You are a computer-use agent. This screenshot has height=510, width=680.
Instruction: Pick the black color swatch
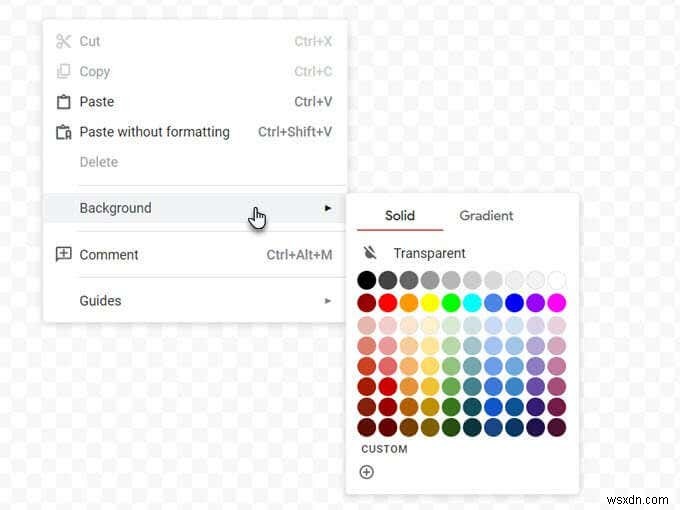[x=367, y=280]
